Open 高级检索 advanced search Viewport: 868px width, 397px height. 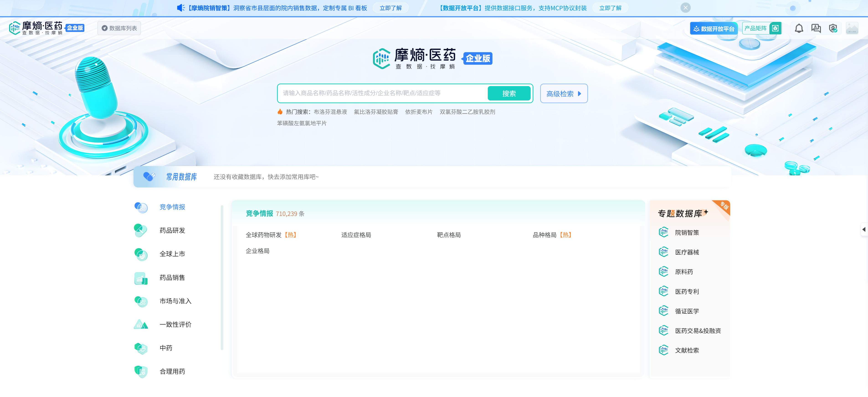point(564,93)
